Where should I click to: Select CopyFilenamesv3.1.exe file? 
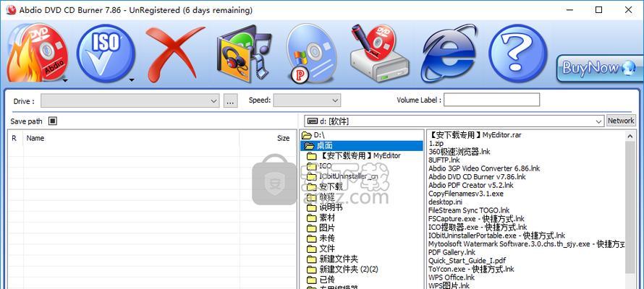click(x=466, y=194)
